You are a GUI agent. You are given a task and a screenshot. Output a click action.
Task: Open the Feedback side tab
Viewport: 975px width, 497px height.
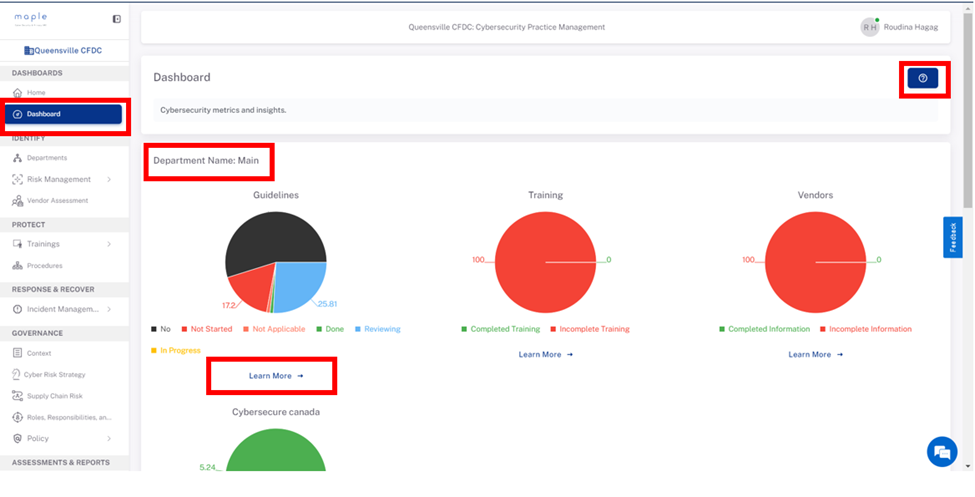pos(953,237)
